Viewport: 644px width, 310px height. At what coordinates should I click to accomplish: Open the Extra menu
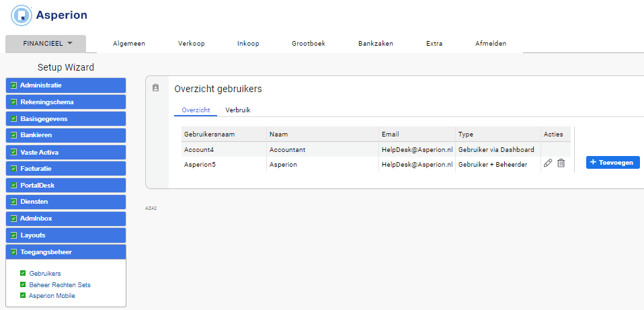tap(434, 44)
